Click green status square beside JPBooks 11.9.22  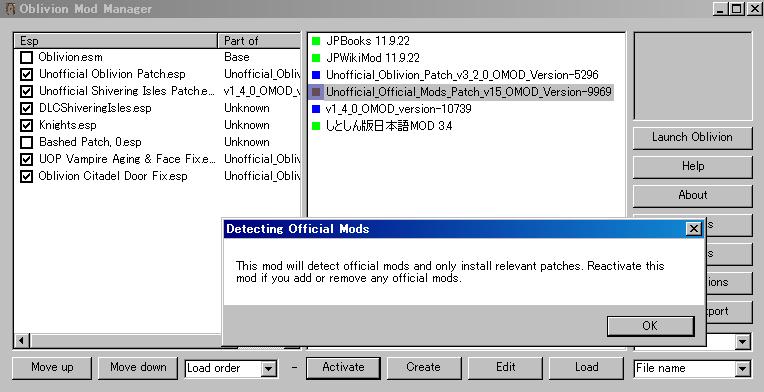[x=316, y=41]
